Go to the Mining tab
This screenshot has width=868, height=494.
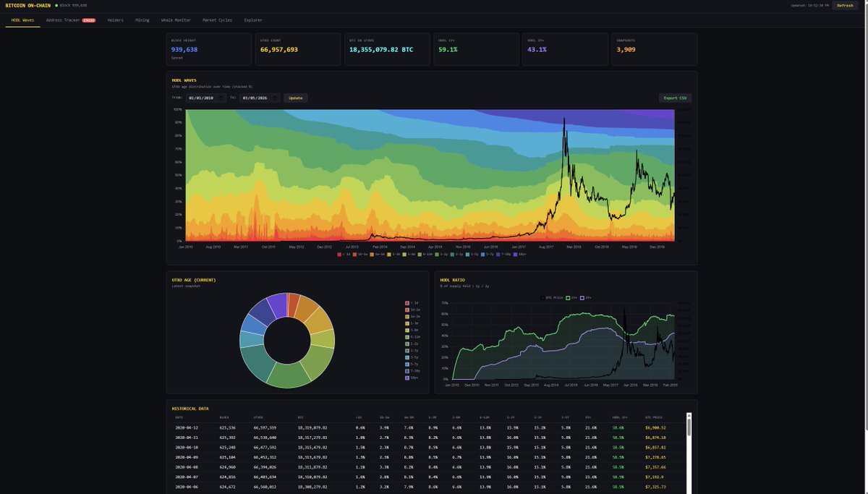tap(142, 20)
